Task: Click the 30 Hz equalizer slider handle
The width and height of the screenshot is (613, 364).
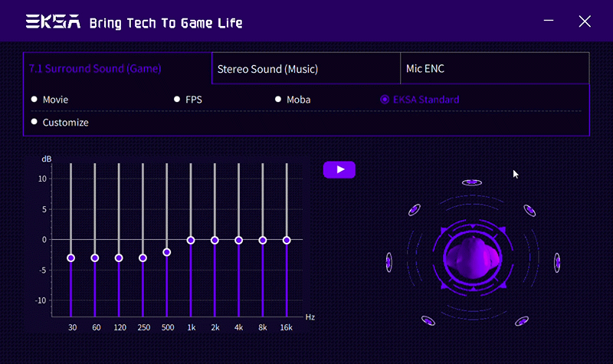Action: pyautogui.click(x=70, y=258)
